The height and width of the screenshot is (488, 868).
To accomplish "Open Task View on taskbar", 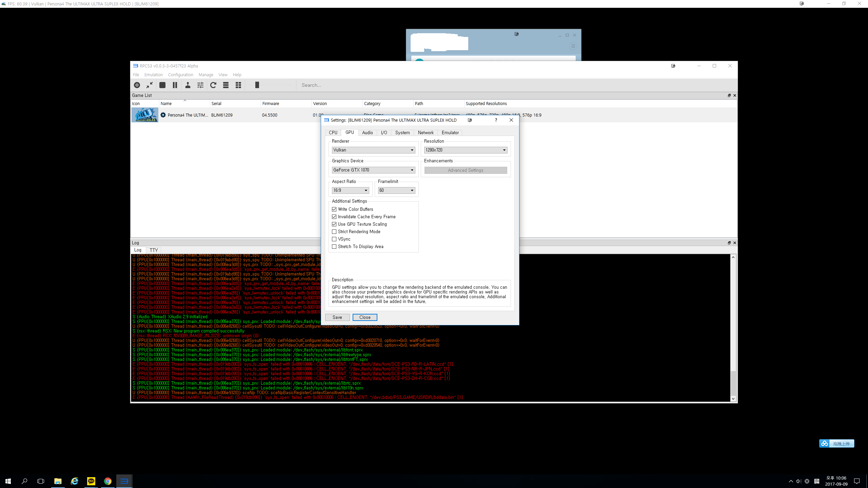I will point(41,481).
